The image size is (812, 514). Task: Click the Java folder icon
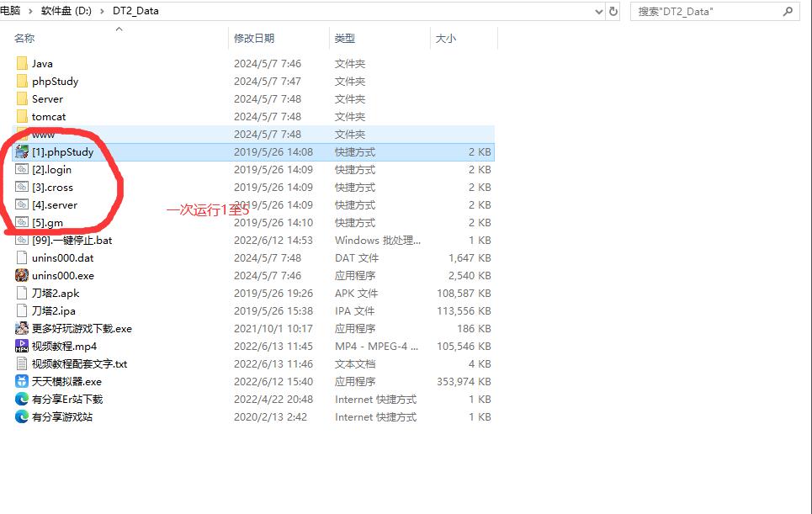[x=22, y=64]
